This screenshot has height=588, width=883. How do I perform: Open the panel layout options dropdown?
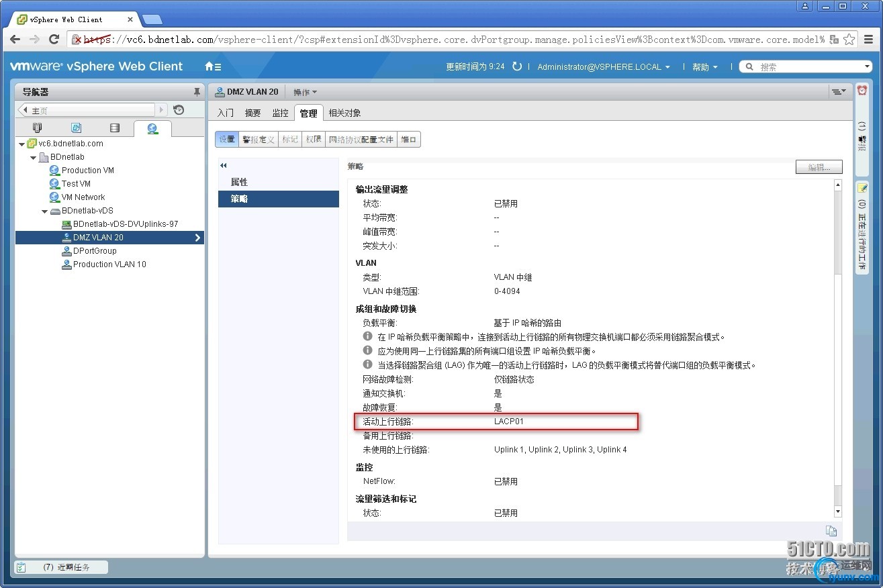click(x=839, y=91)
